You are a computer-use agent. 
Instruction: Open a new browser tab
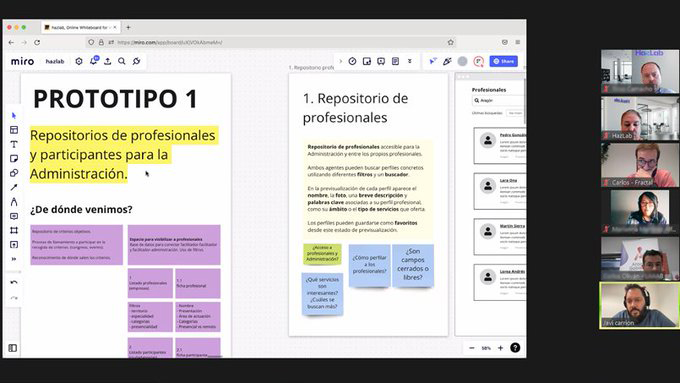click(128, 27)
